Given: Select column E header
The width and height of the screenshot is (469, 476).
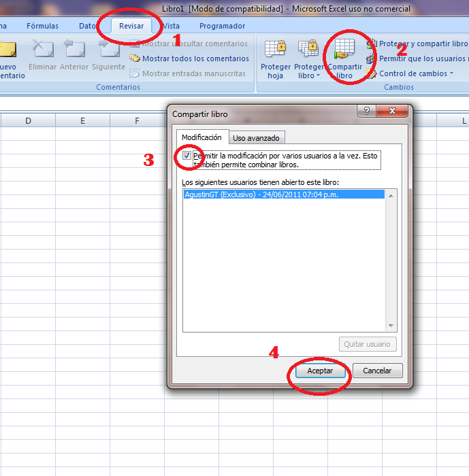Looking at the screenshot, I should pyautogui.click(x=82, y=121).
